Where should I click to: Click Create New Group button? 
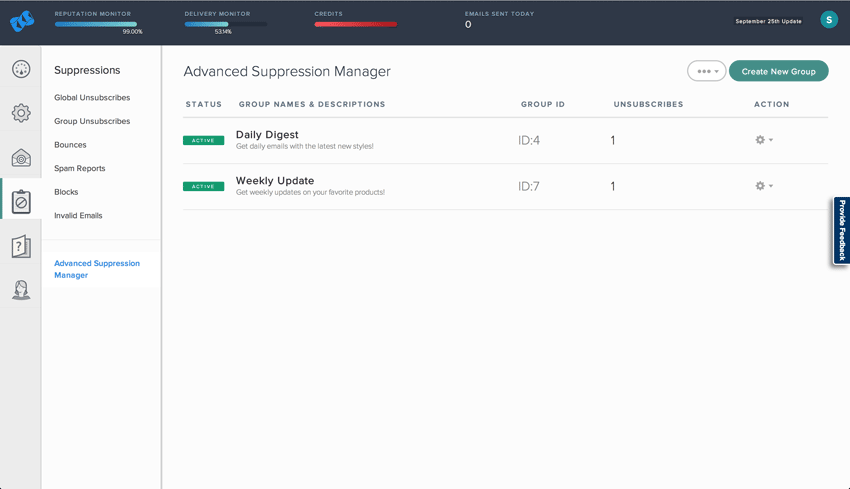[x=778, y=71]
